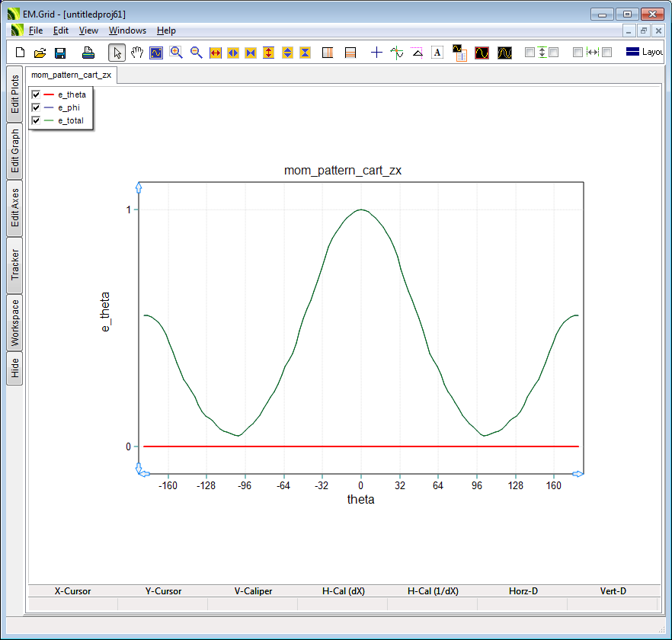Select the hand pan tool
The width and height of the screenshot is (672, 640).
point(137,53)
